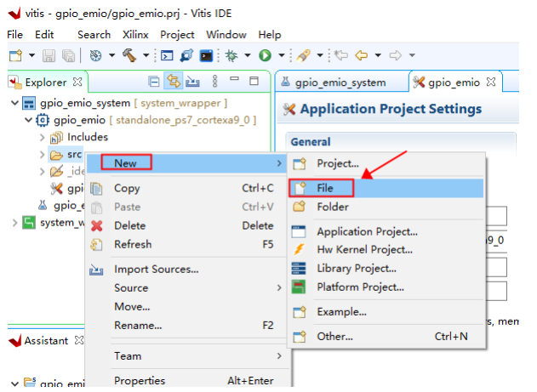Image resolution: width=537 pixels, height=392 pixels.
Task: Open the build configuration dropdown arrow
Action: point(112,55)
